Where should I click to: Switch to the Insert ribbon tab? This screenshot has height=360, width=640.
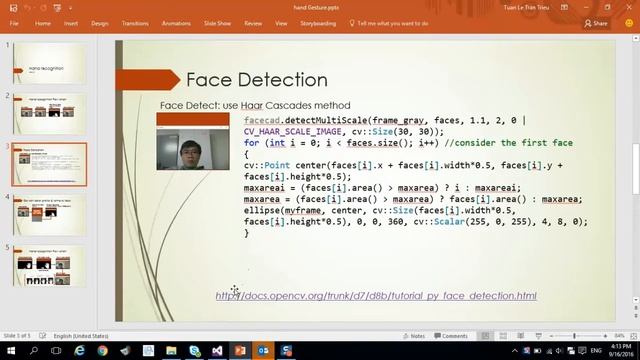click(71, 23)
